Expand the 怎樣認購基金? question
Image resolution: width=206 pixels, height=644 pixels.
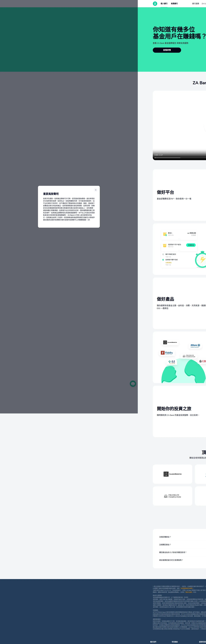[x=183, y=537]
